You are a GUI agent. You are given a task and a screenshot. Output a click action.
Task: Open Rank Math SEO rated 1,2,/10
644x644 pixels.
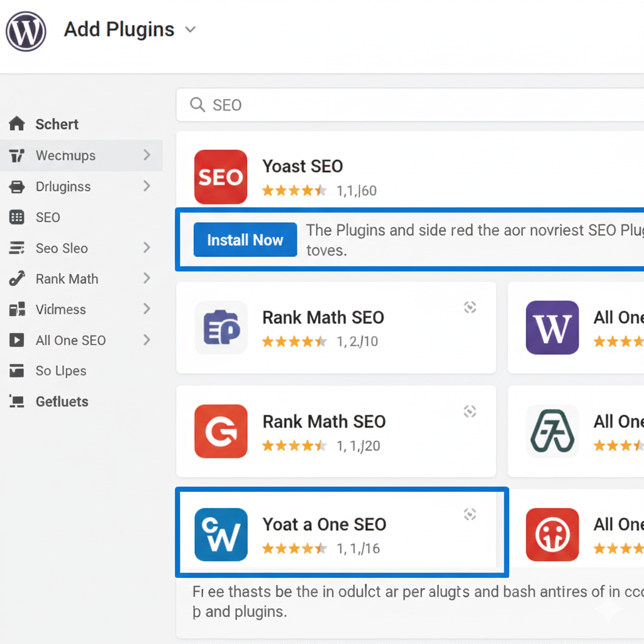323,318
